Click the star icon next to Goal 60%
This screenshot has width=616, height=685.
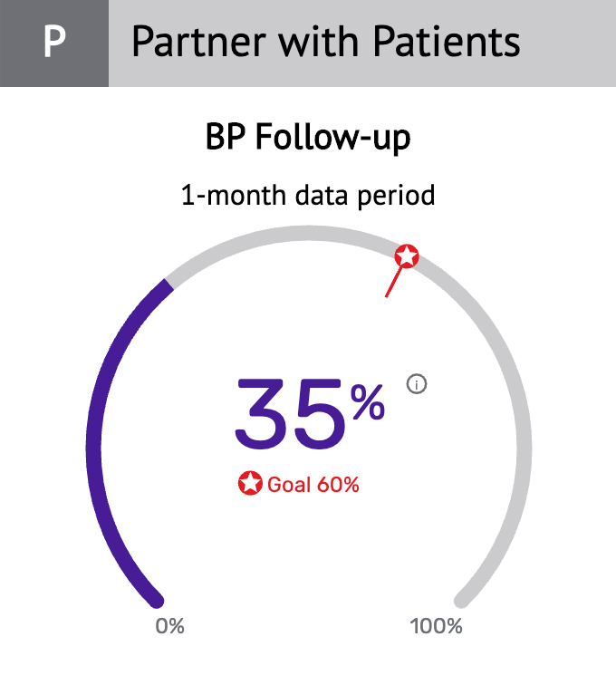click(250, 483)
